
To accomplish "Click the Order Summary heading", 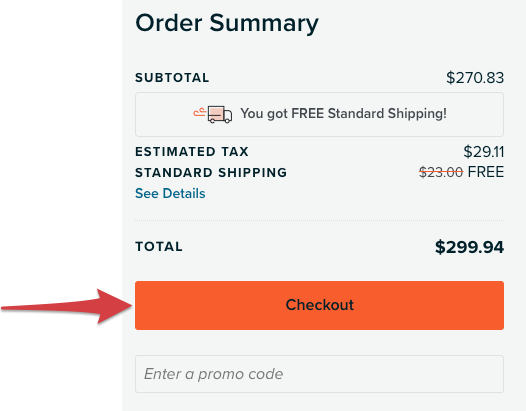I will tap(227, 23).
